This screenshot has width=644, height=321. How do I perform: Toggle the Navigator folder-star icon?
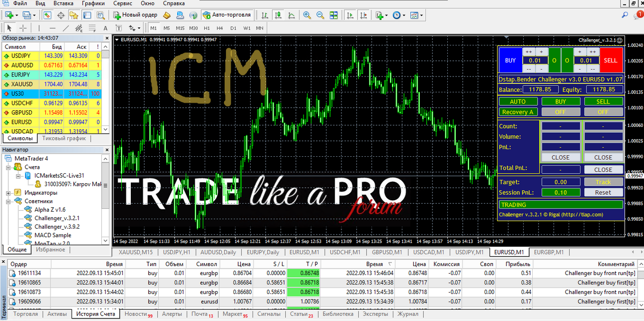(x=74, y=15)
